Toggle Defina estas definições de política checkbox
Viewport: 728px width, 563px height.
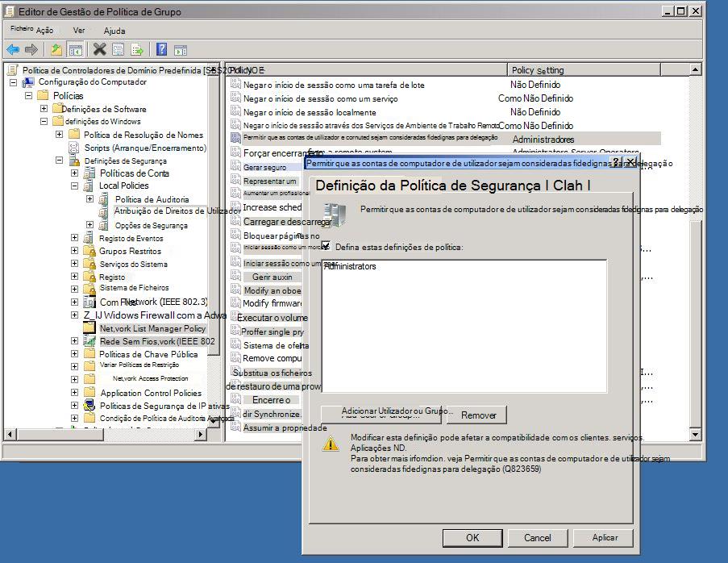(x=326, y=246)
